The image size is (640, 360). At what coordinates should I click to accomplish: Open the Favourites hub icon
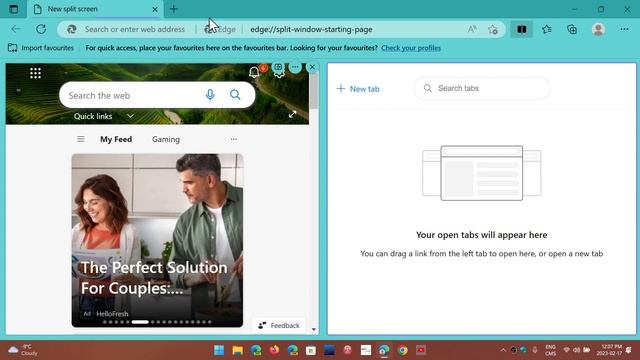[x=547, y=29]
